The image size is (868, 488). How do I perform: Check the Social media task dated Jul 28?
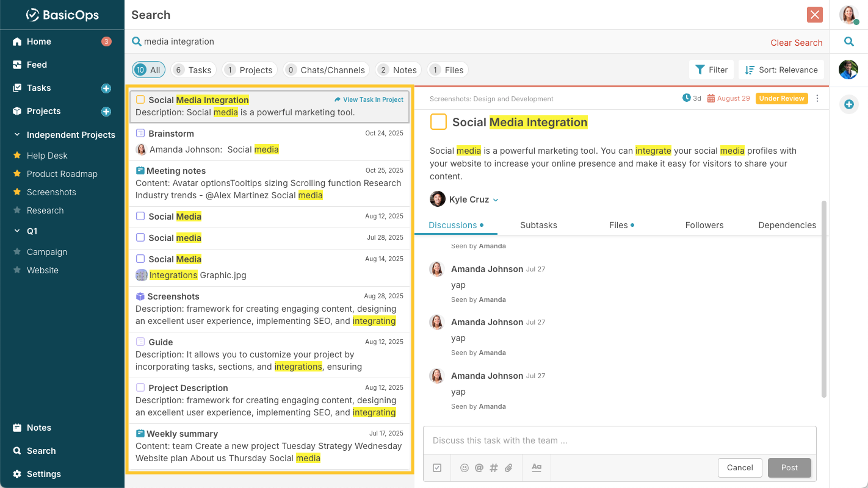click(x=140, y=237)
